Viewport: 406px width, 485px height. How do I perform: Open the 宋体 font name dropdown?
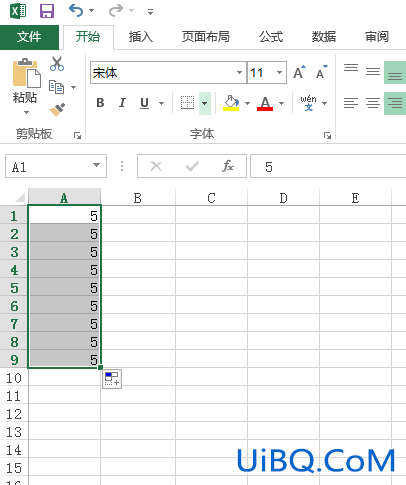tap(239, 72)
